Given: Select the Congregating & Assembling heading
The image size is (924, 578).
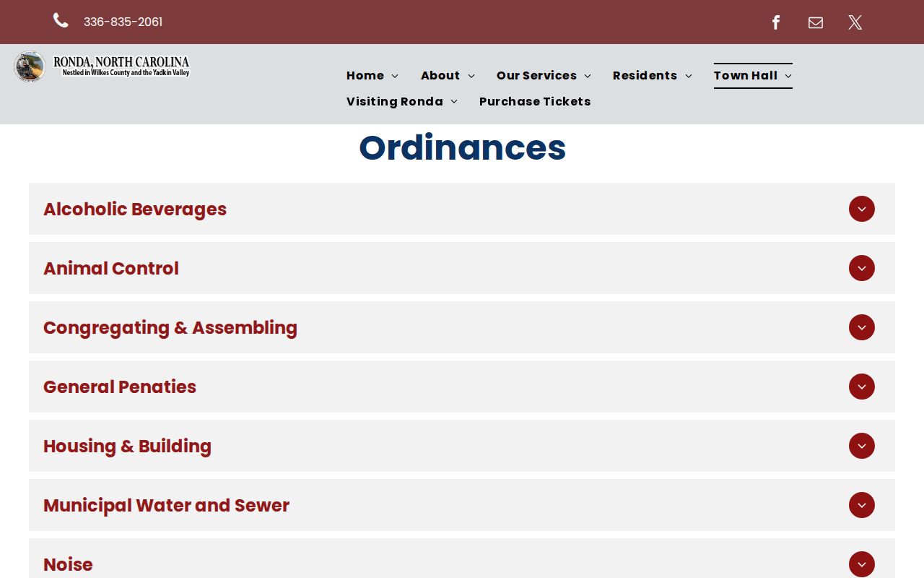Looking at the screenshot, I should pos(170,327).
